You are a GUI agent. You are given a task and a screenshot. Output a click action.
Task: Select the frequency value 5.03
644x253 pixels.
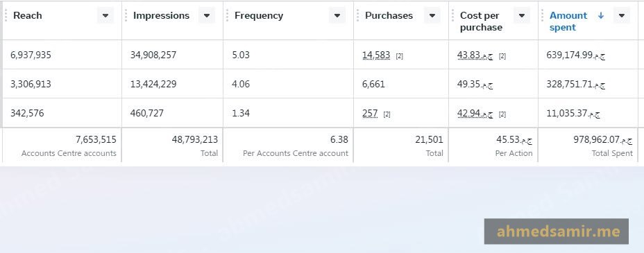[x=241, y=55]
